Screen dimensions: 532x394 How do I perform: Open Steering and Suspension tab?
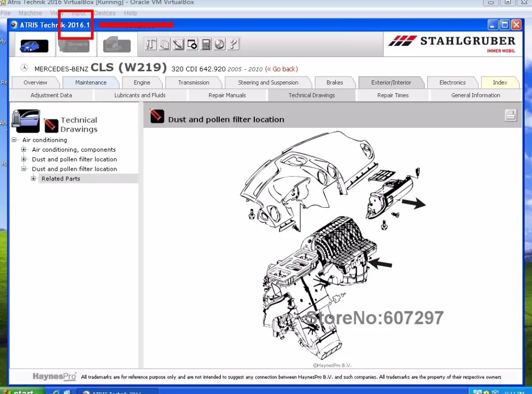[268, 83]
